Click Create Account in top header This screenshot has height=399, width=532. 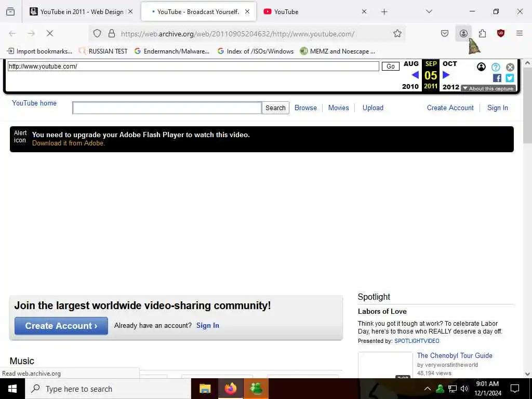pyautogui.click(x=450, y=108)
